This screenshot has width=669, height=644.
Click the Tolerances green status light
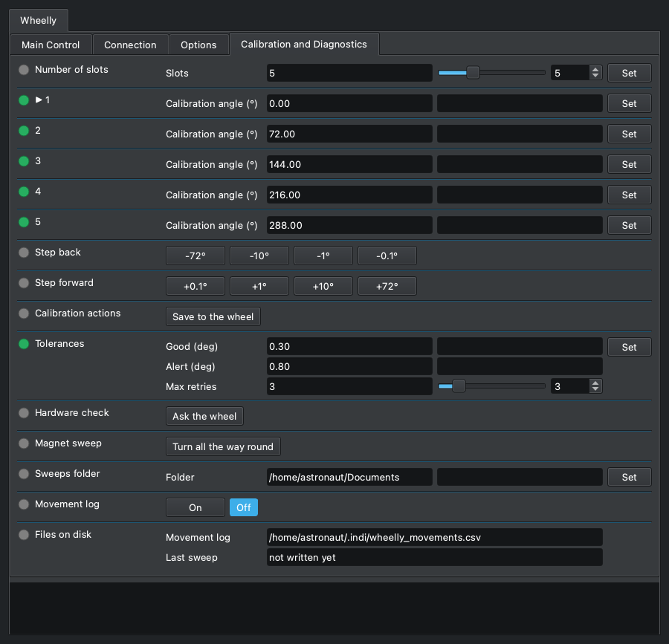point(24,343)
